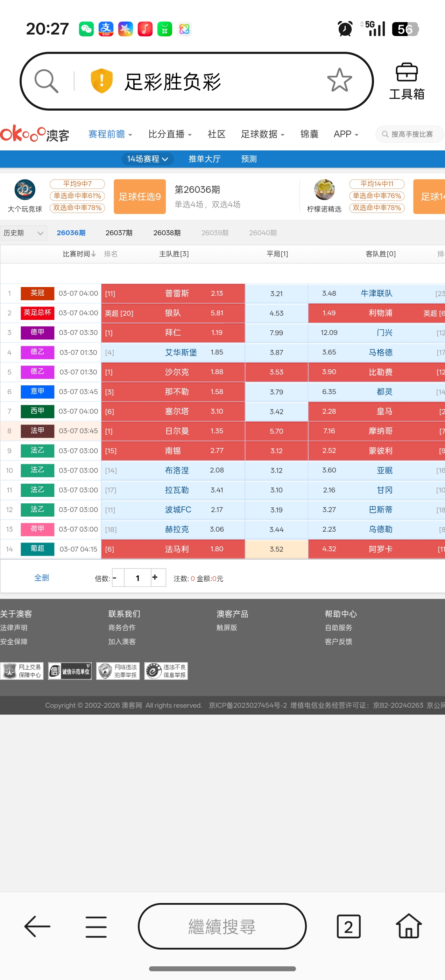Go back using the arrow icon

tap(37, 926)
